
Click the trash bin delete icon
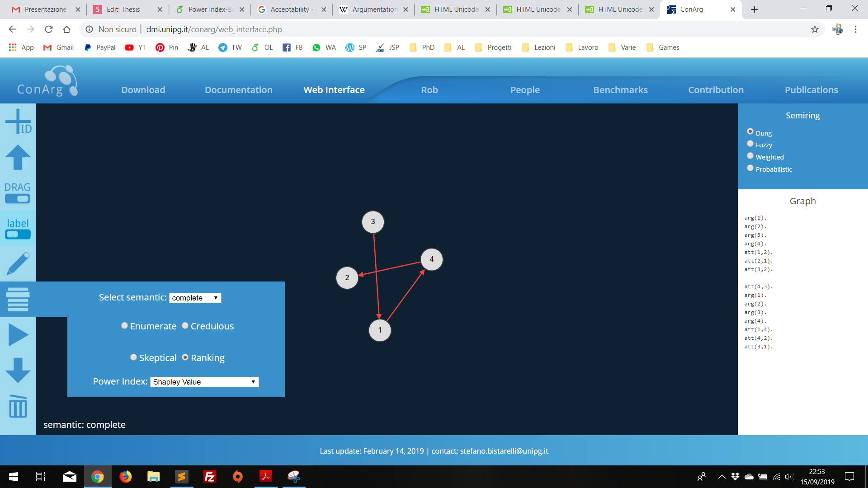pyautogui.click(x=18, y=406)
